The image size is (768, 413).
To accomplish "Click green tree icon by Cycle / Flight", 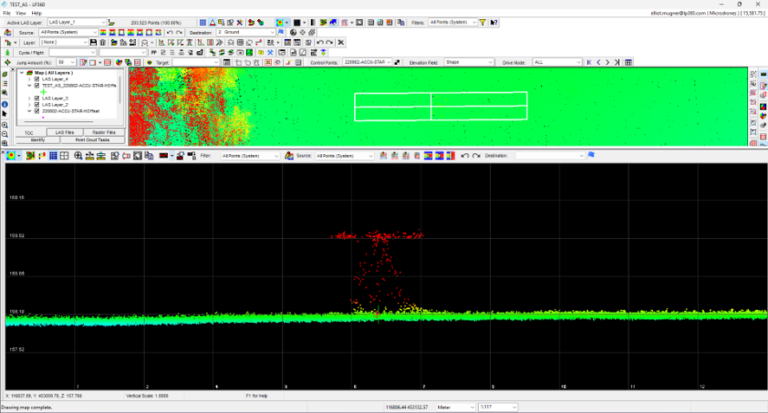I will click(7, 52).
